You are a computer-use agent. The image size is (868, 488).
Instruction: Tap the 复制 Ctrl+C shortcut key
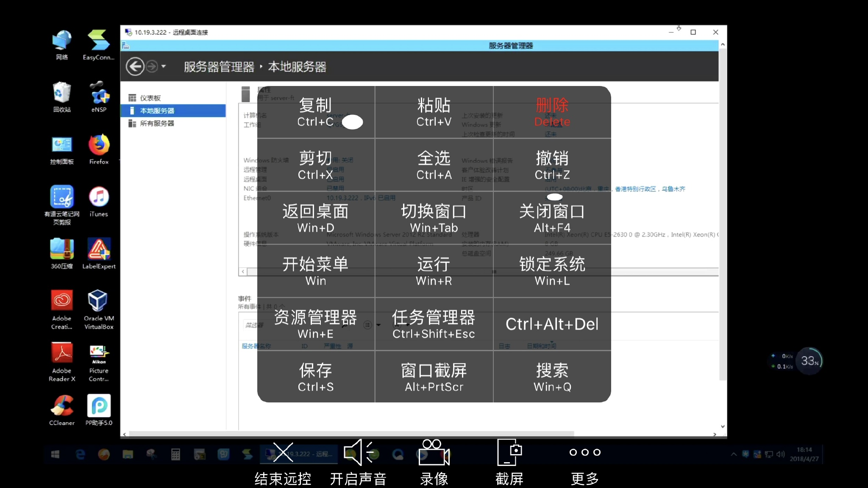click(316, 112)
